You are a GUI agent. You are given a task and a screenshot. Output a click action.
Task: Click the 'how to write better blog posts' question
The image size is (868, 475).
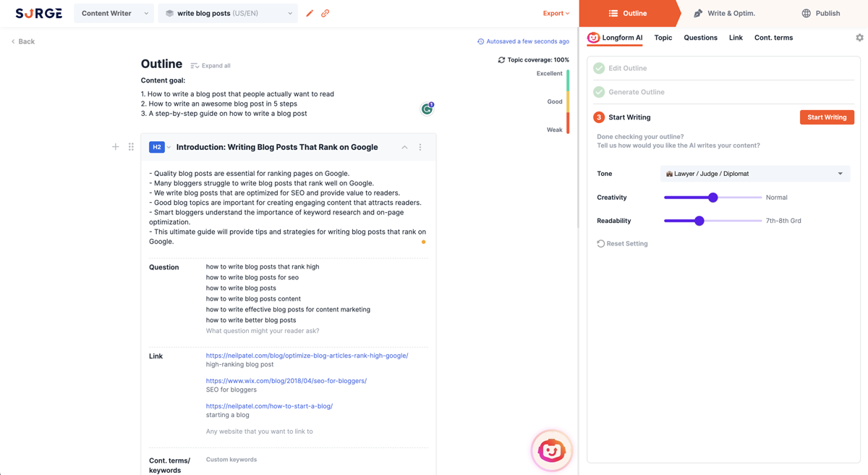click(x=251, y=320)
